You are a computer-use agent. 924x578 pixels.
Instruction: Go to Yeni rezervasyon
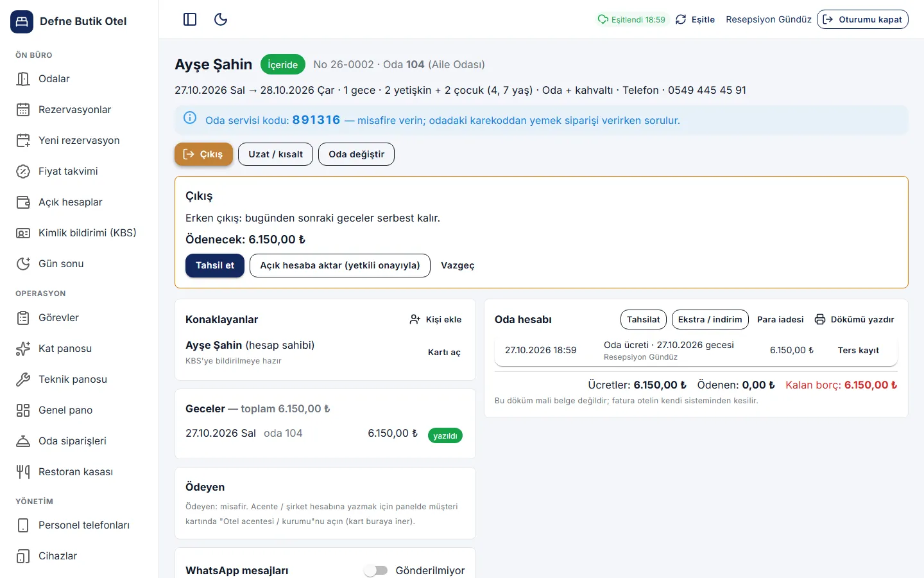click(79, 141)
